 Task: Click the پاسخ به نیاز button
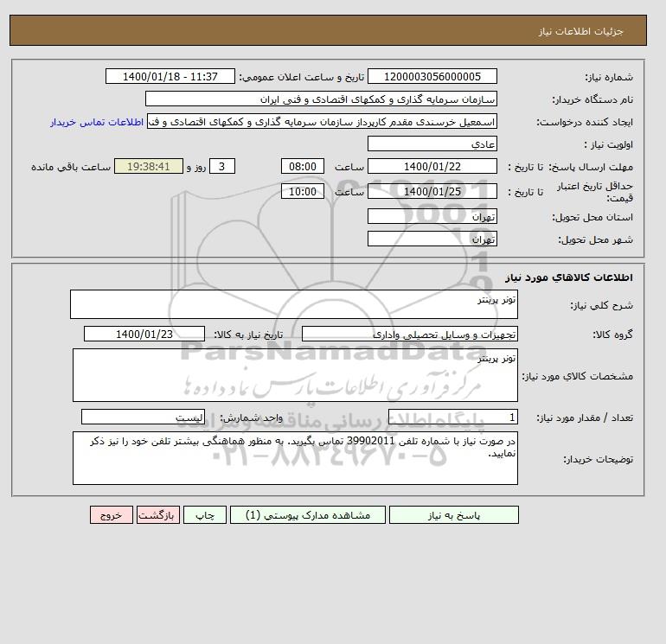click(x=453, y=514)
